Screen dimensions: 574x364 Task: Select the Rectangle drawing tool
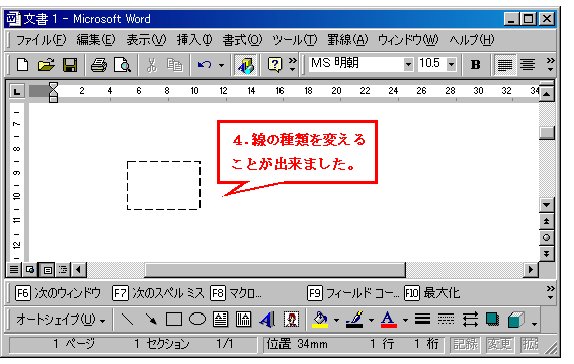[x=174, y=319]
